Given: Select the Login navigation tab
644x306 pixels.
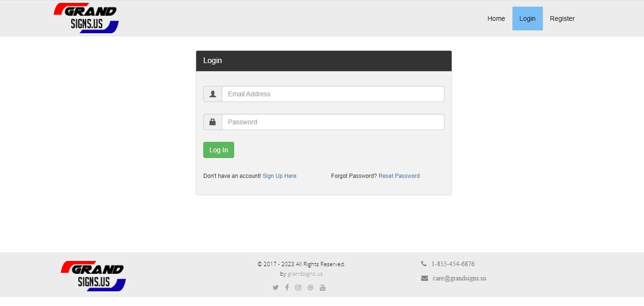Looking at the screenshot, I should coord(527,19).
